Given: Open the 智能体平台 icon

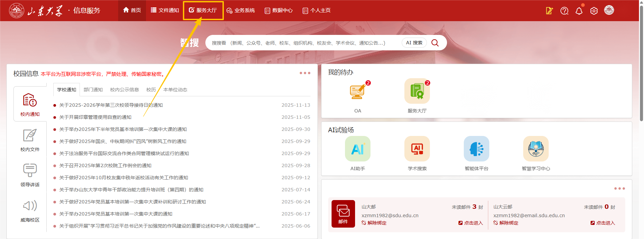Looking at the screenshot, I should coord(476,149).
